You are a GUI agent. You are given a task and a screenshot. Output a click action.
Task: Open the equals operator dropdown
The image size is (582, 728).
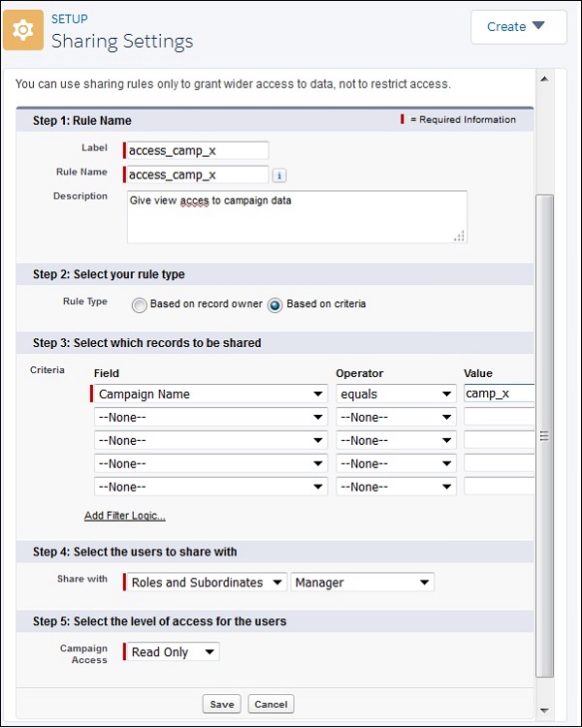click(x=396, y=395)
